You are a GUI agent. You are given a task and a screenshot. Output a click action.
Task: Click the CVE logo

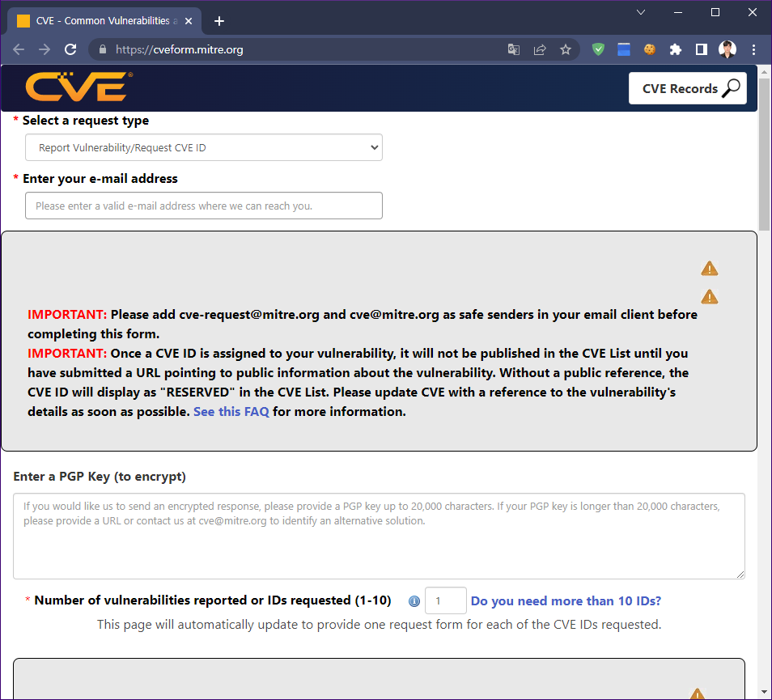[x=78, y=87]
